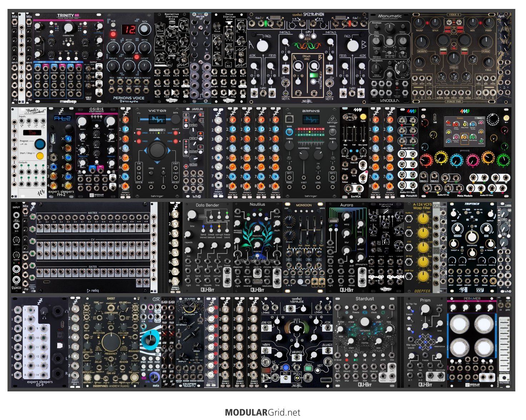Click the DATA knob on Perkons Voice
This screenshot has height=420, width=526.
click(144, 30)
